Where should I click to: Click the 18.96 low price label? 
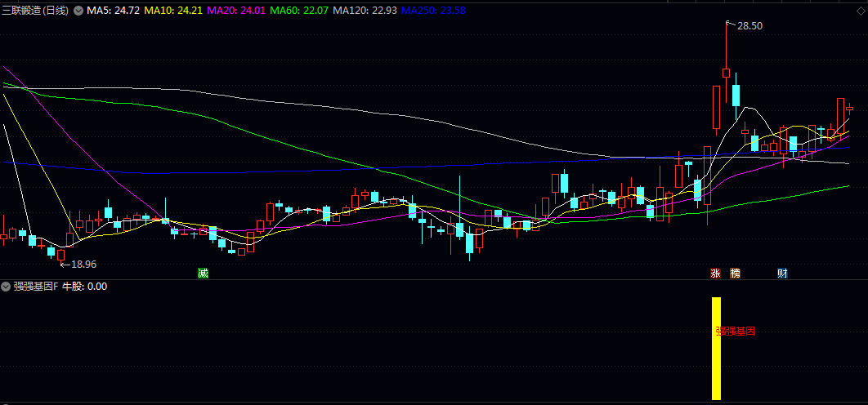click(84, 265)
